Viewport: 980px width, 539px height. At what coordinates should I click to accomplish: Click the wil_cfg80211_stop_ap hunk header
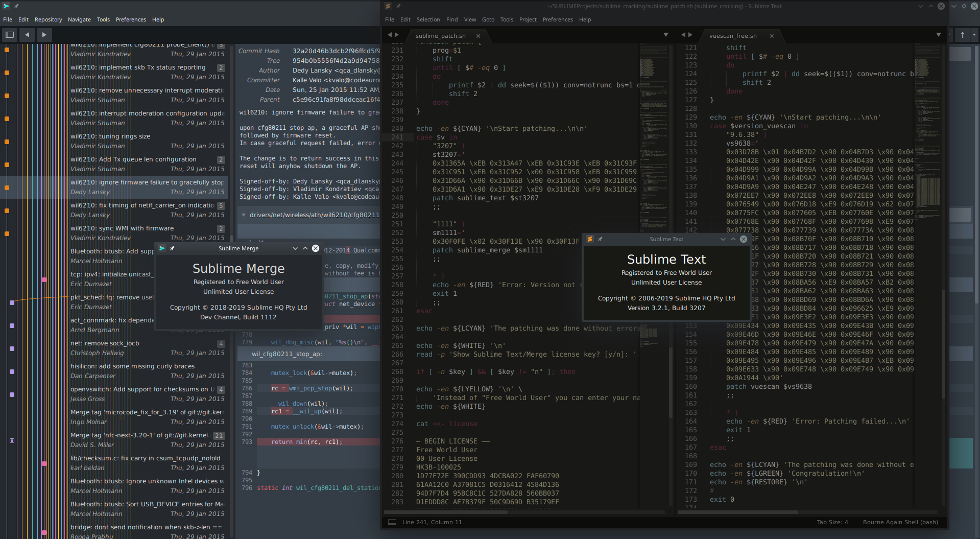pyautogui.click(x=308, y=354)
